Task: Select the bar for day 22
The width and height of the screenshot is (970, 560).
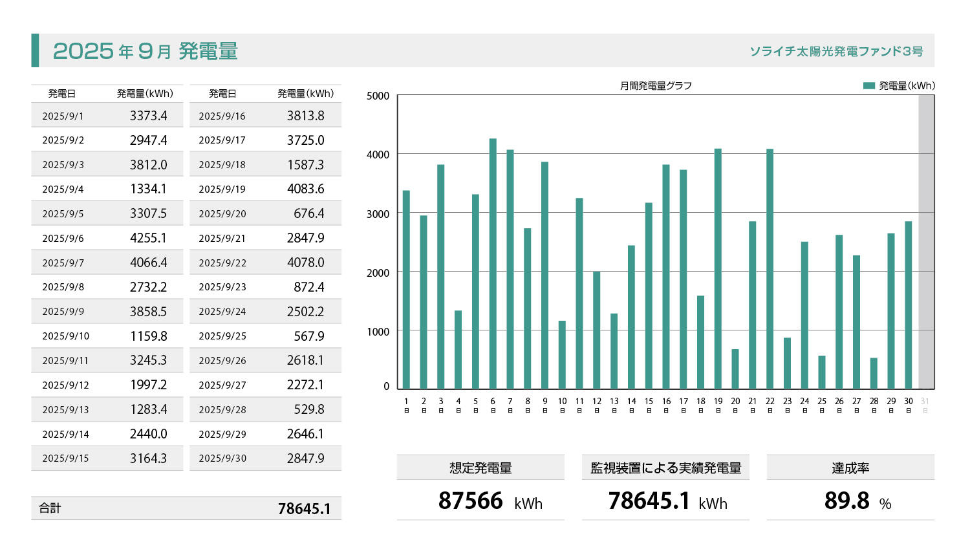Action: 770,269
